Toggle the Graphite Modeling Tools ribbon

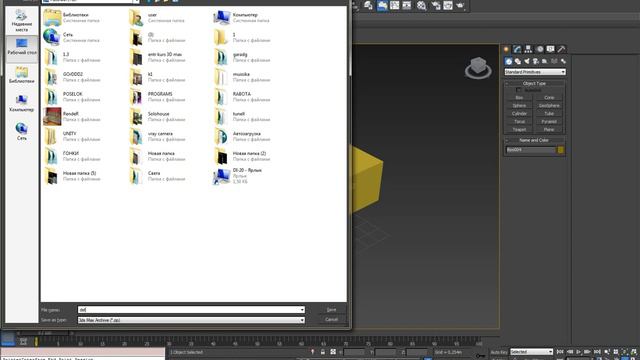tap(382, 5)
